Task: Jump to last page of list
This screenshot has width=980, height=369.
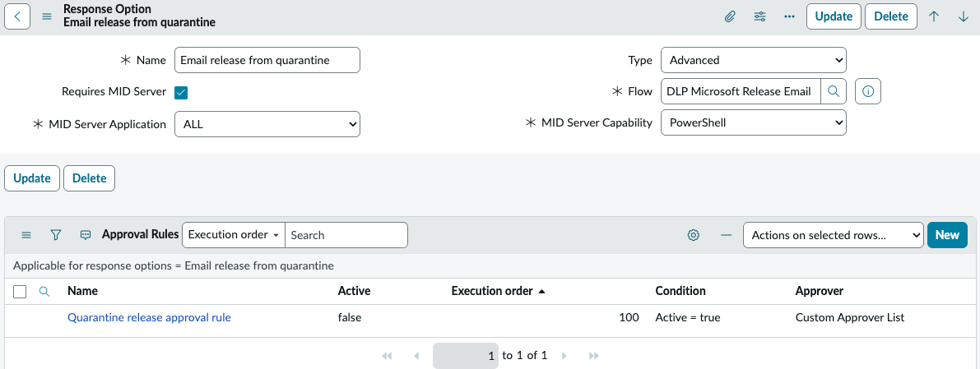Action: tap(594, 355)
